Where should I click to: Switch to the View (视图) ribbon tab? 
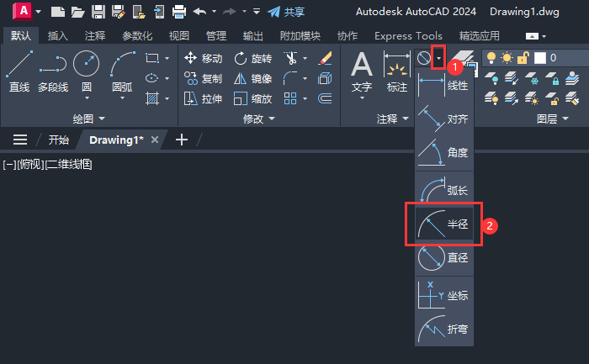tap(178, 36)
